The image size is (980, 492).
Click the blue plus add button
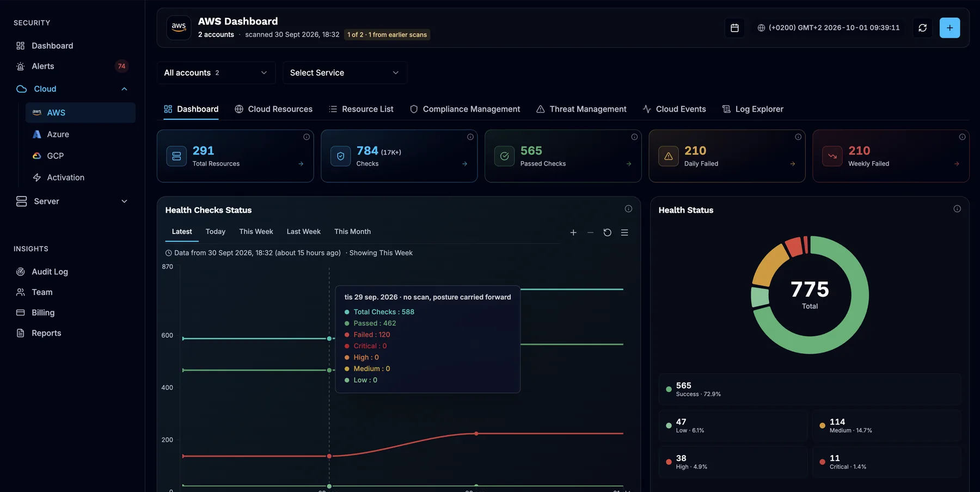point(950,28)
